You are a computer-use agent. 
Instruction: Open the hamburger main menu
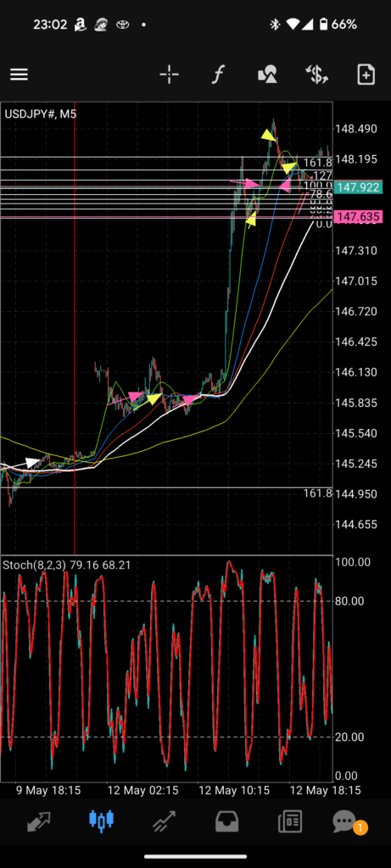click(x=19, y=75)
